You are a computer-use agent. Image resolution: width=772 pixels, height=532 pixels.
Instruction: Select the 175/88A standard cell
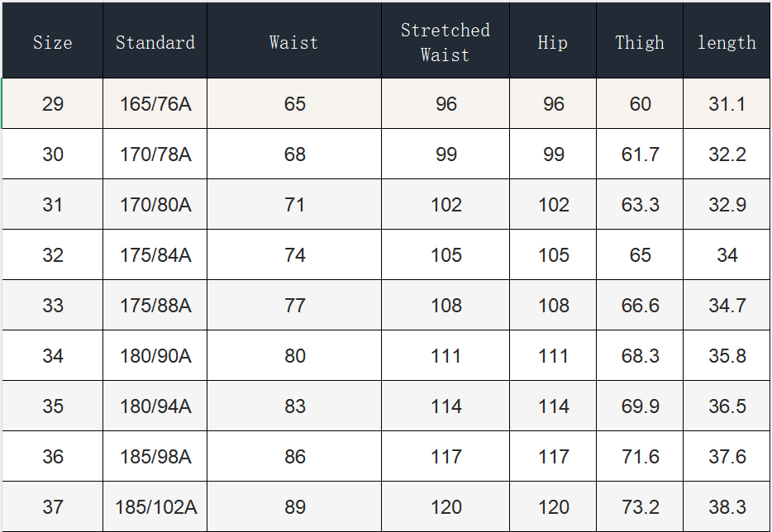click(155, 306)
